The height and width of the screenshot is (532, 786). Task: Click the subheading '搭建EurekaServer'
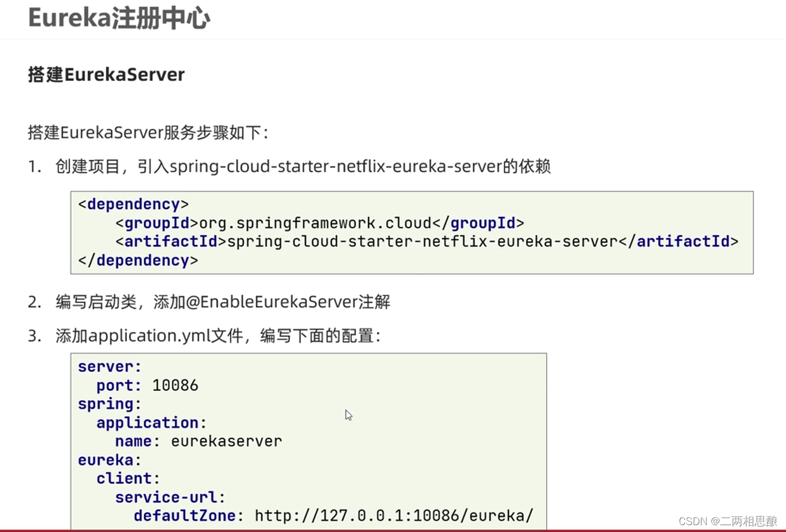(106, 75)
